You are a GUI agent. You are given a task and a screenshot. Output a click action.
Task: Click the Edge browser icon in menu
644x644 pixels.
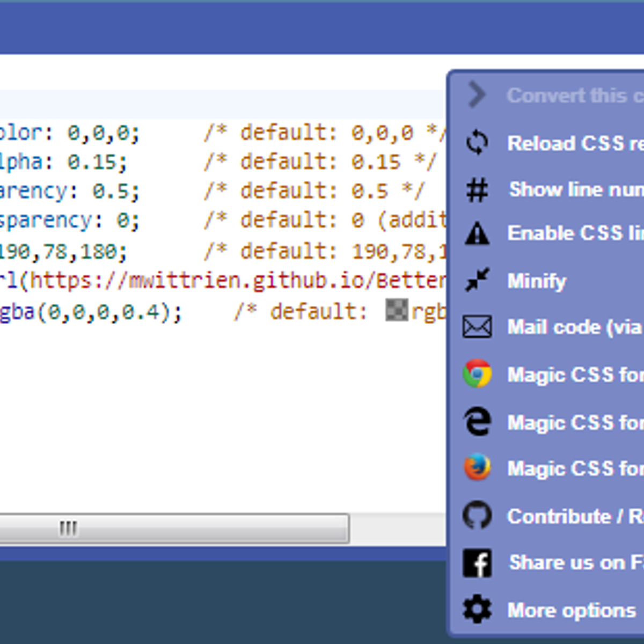click(x=477, y=421)
